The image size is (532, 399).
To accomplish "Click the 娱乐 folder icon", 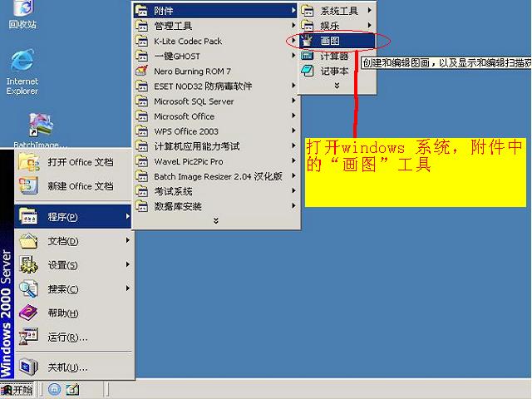I will point(307,26).
